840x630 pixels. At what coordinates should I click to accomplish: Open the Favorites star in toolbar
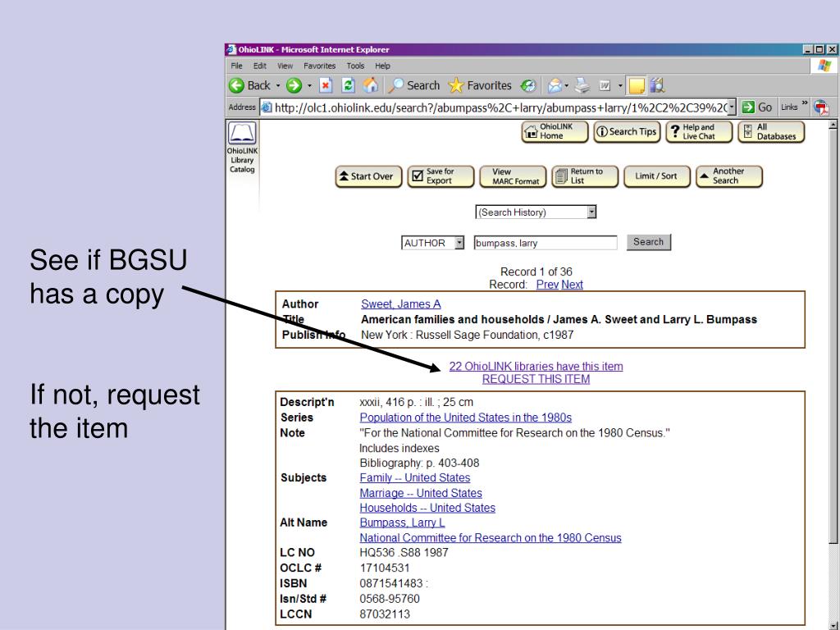click(x=480, y=85)
